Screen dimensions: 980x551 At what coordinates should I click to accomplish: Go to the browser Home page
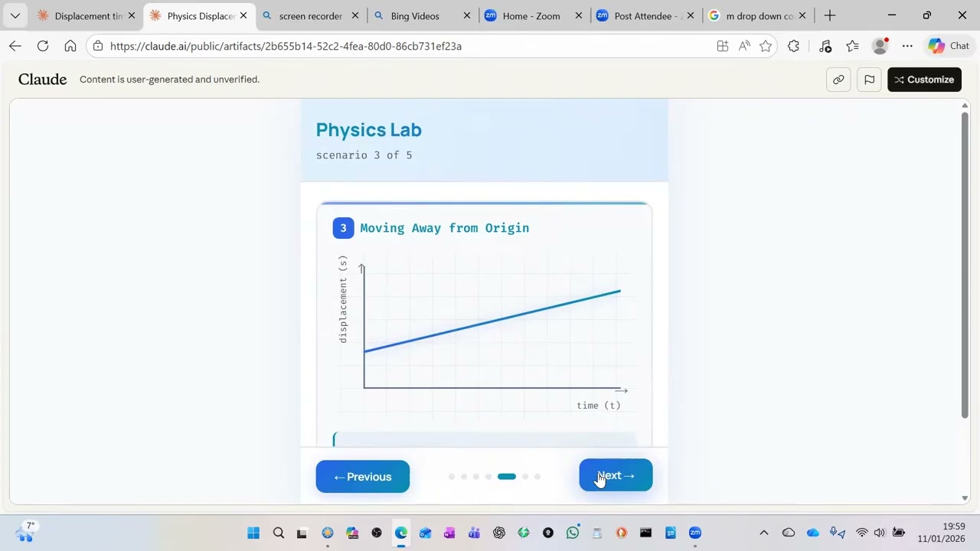[70, 46]
